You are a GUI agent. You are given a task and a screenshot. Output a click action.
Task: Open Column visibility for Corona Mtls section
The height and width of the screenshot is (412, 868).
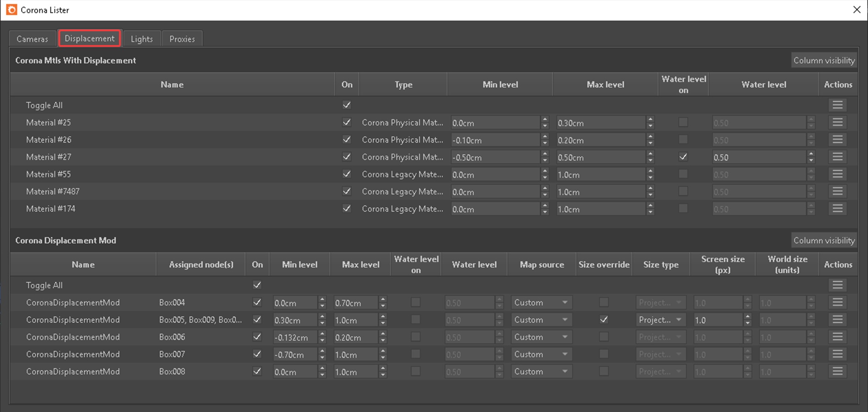824,60
